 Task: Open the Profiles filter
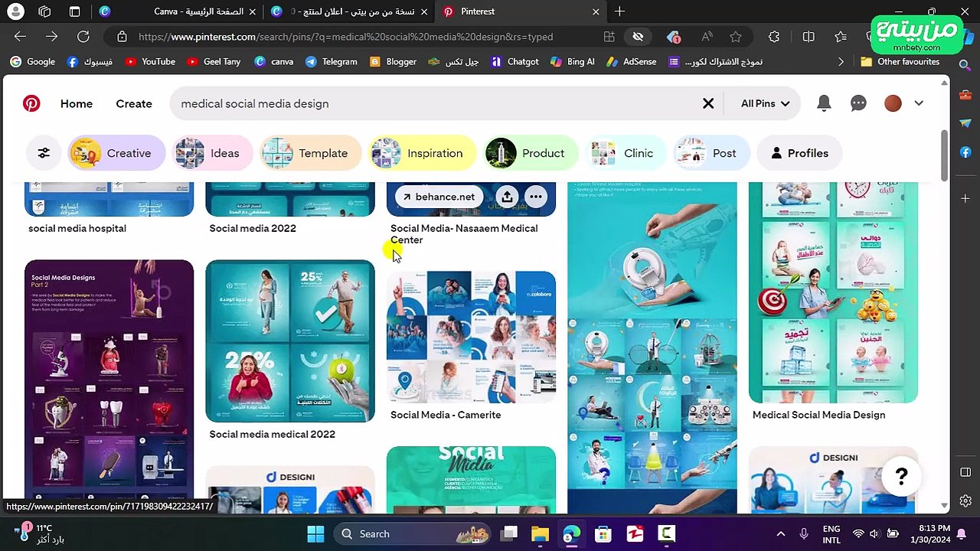pos(799,153)
